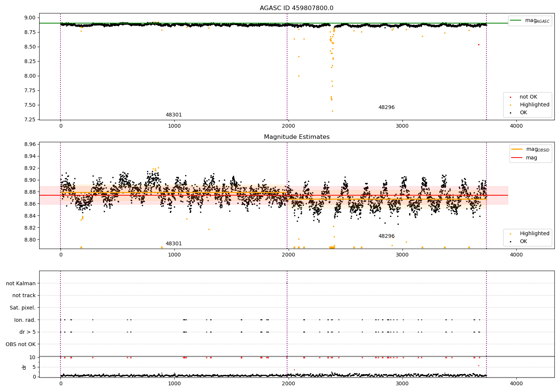
Task: Click the 4000 x-axis tick of the bottom plot
Action: (x=516, y=383)
